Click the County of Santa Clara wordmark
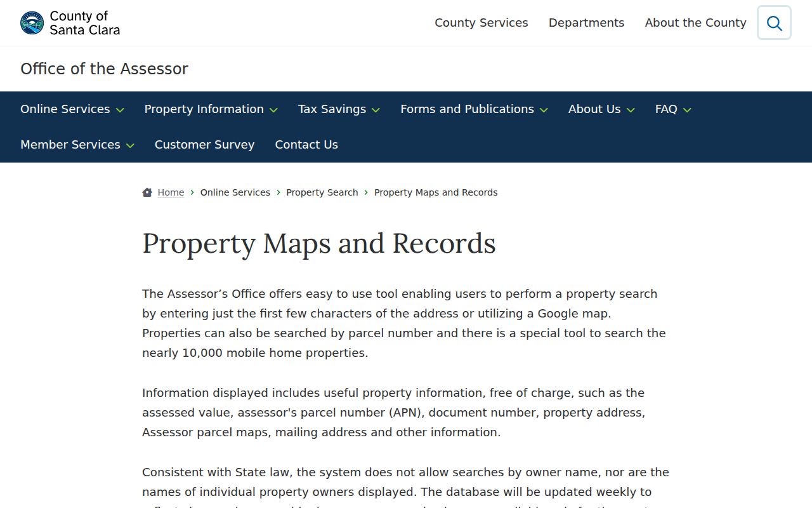This screenshot has width=812, height=508. [85, 23]
